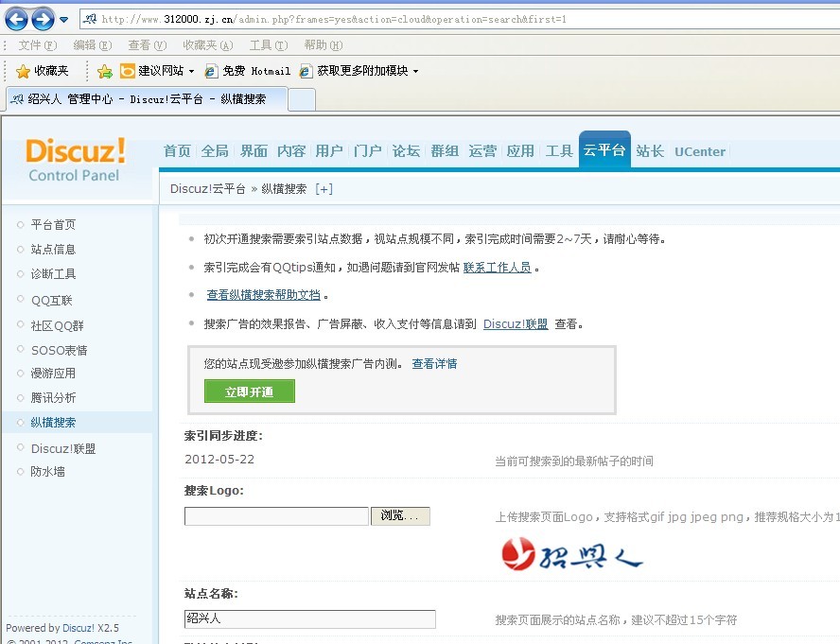Open 站点信息 in sidebar

53,249
